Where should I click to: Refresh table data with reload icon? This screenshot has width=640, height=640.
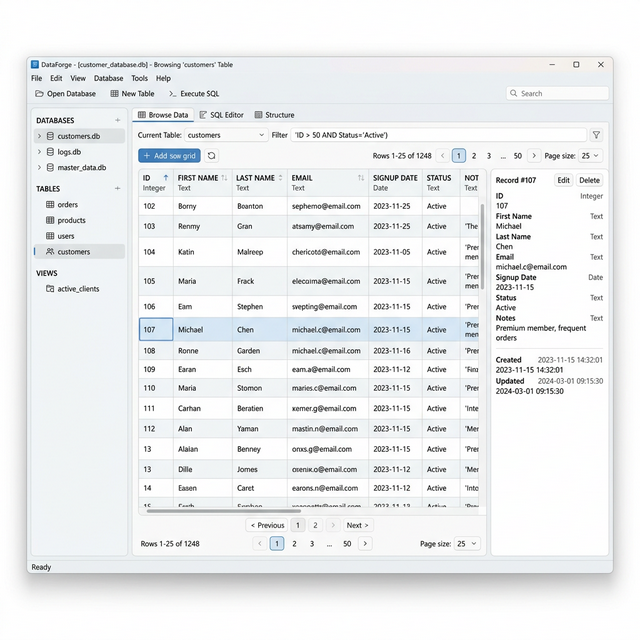click(211, 156)
